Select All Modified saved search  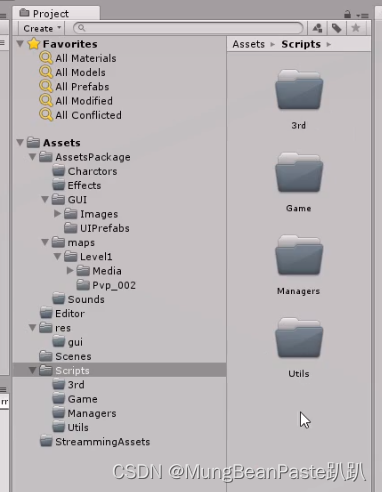point(84,101)
